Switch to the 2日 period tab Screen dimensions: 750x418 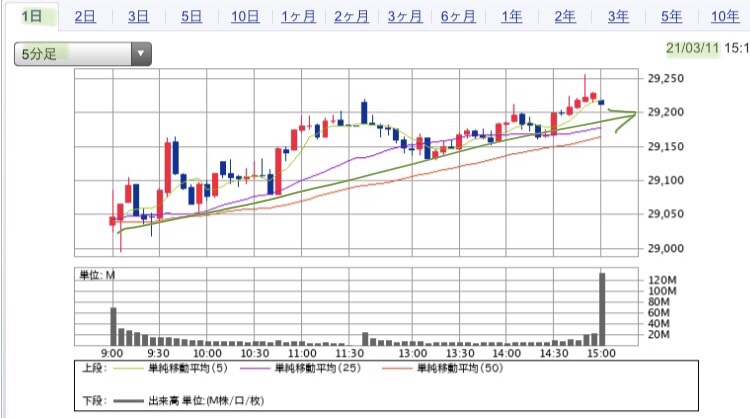pos(85,17)
